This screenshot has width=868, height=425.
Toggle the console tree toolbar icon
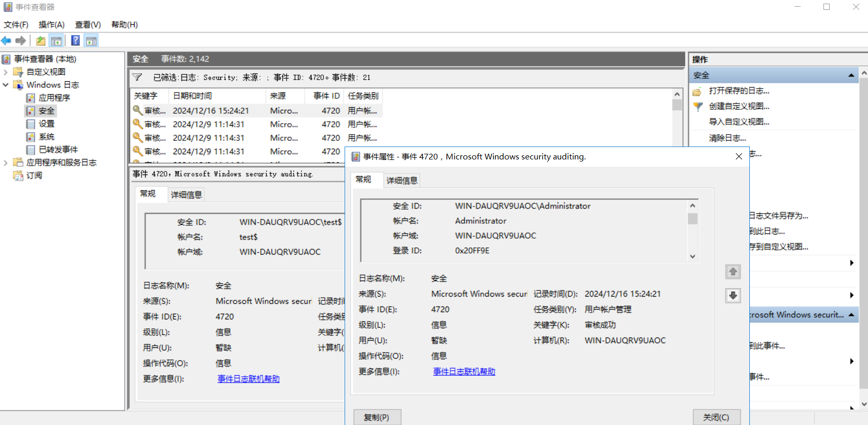(x=56, y=41)
